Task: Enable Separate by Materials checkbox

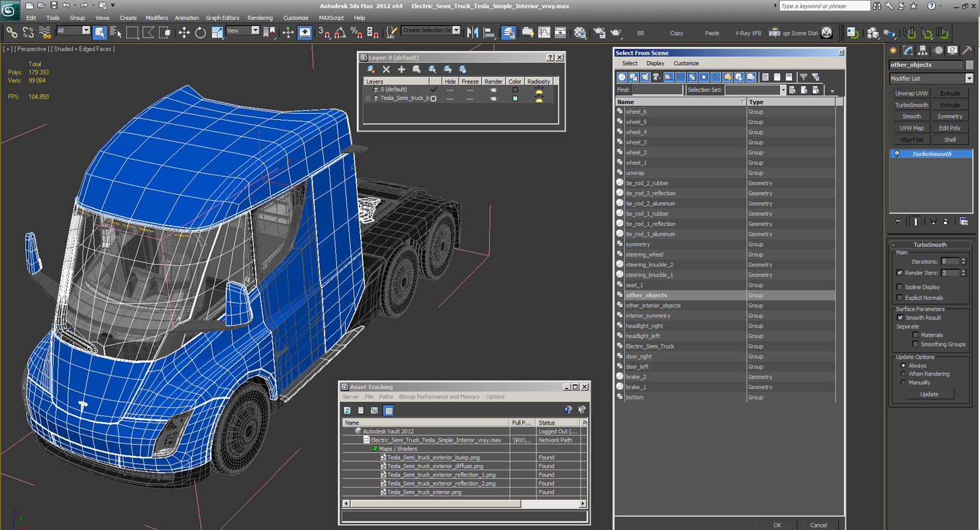Action: (x=916, y=335)
